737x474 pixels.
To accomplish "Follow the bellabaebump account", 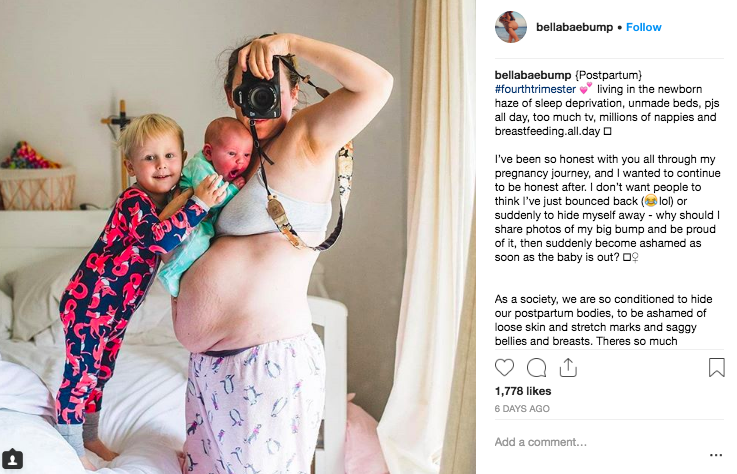I will coord(643,27).
